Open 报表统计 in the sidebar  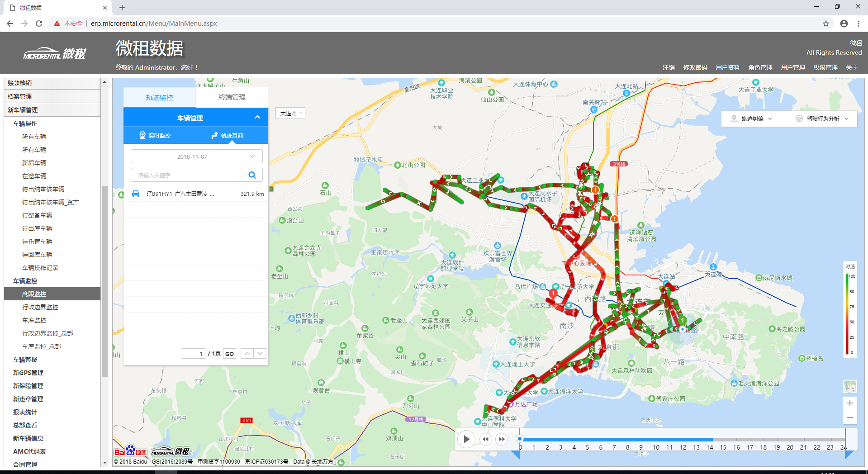click(25, 412)
